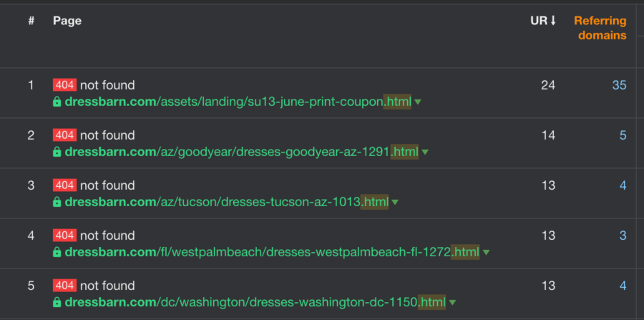
Task: Open the dresses-tucson-az-1013.html page link
Action: point(227,202)
